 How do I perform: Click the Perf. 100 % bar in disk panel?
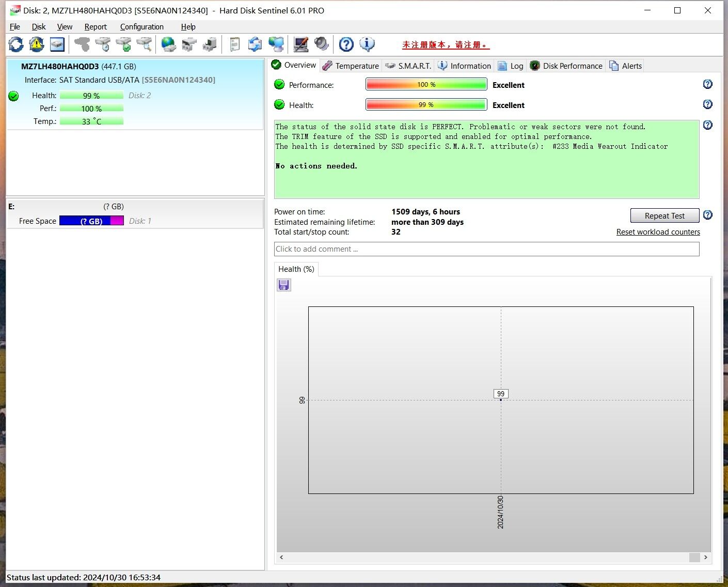[x=91, y=109]
